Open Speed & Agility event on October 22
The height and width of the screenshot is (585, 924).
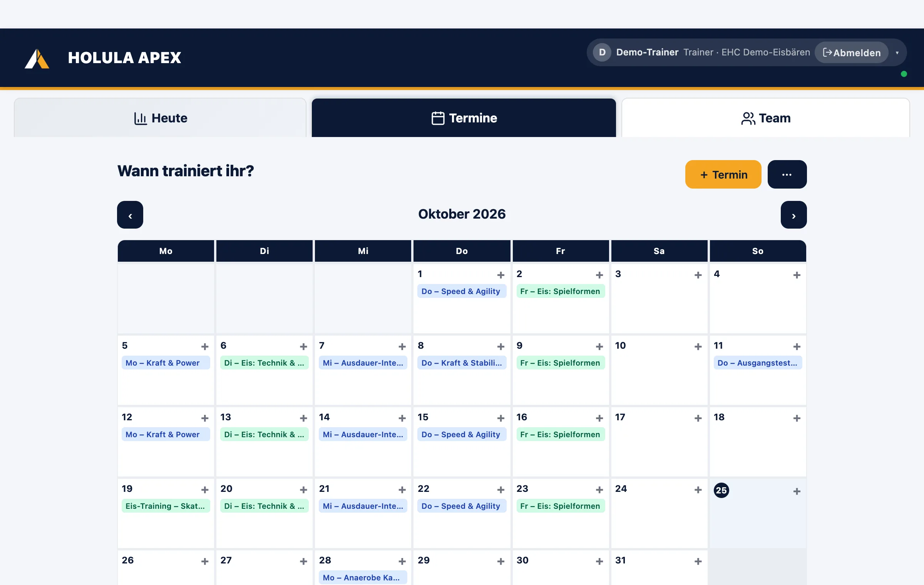tap(462, 506)
